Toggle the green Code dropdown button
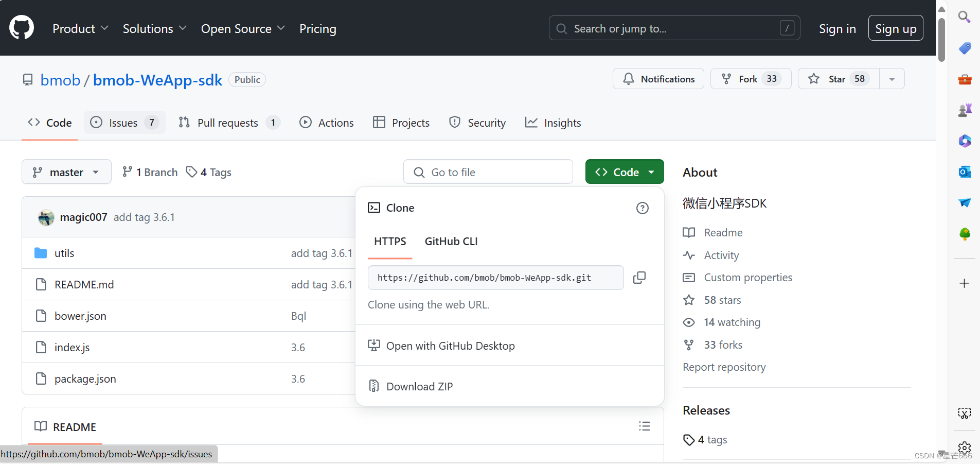Screen dimensions: 980x464 click(625, 171)
